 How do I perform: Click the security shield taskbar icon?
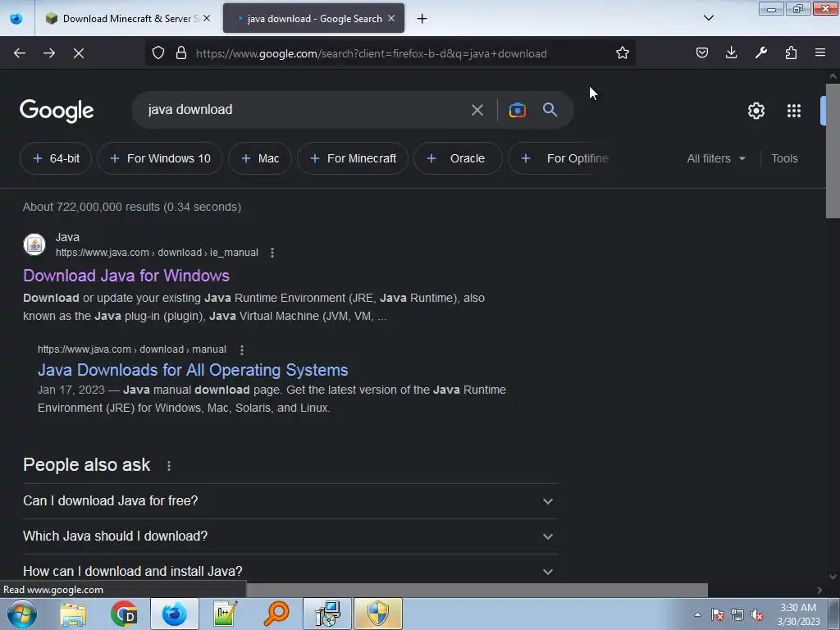coord(378,614)
